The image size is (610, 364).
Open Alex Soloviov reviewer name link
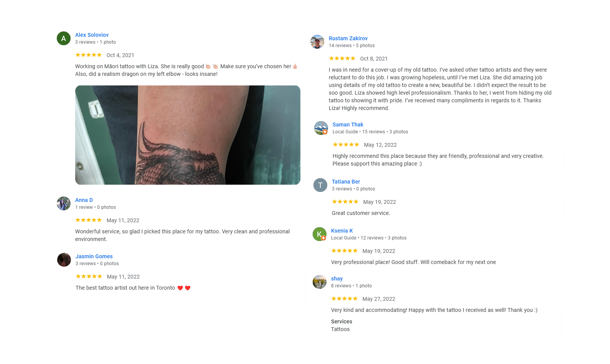coord(92,35)
